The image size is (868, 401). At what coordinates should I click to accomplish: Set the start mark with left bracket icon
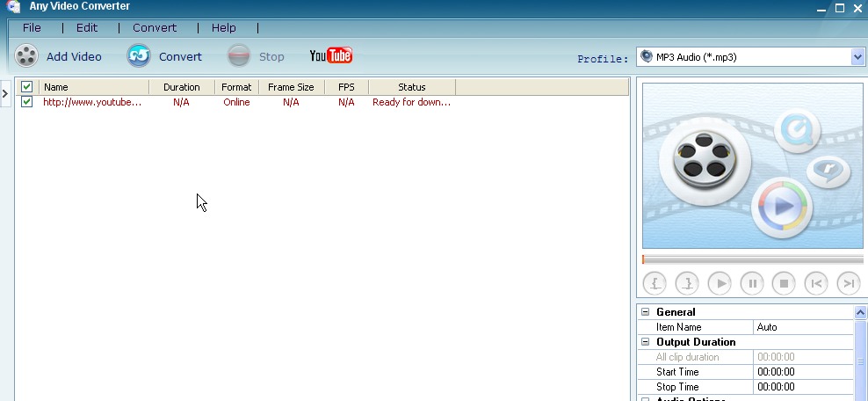coord(655,283)
